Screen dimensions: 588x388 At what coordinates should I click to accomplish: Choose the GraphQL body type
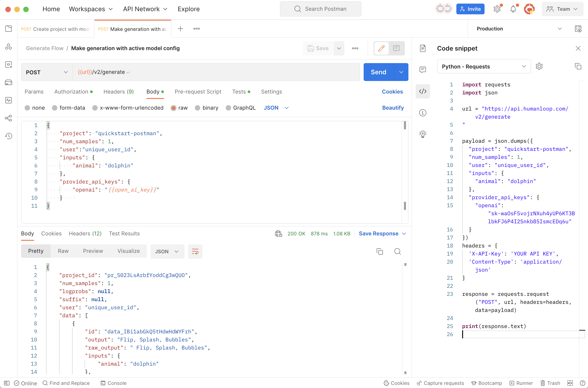coord(228,108)
